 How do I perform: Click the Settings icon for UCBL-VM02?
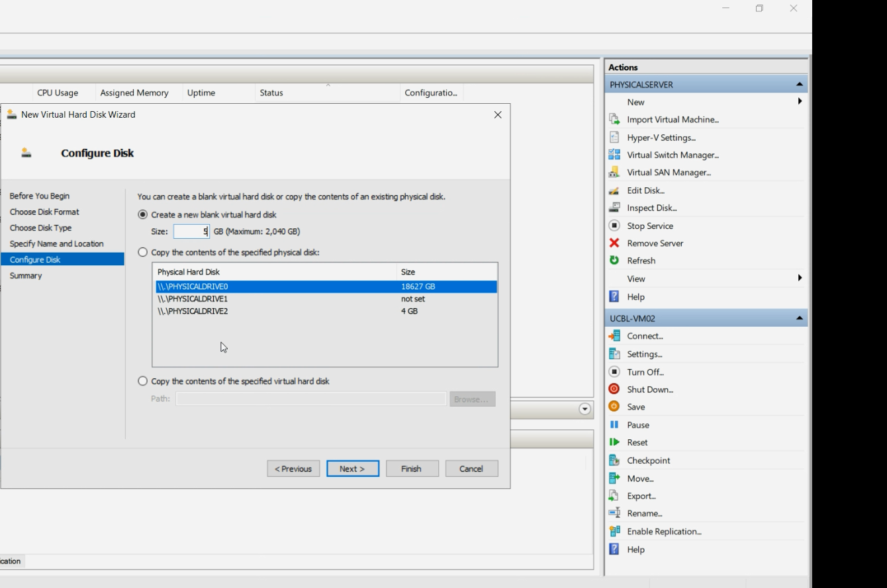coord(614,354)
